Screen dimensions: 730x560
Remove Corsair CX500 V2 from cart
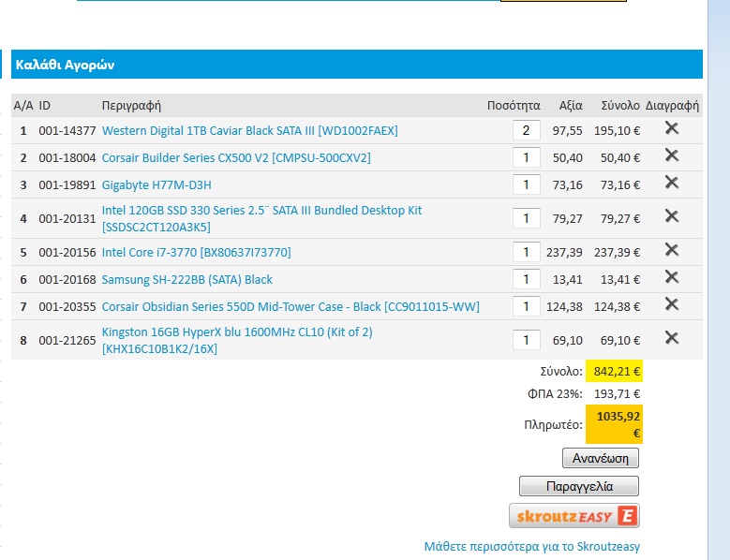[671, 155]
